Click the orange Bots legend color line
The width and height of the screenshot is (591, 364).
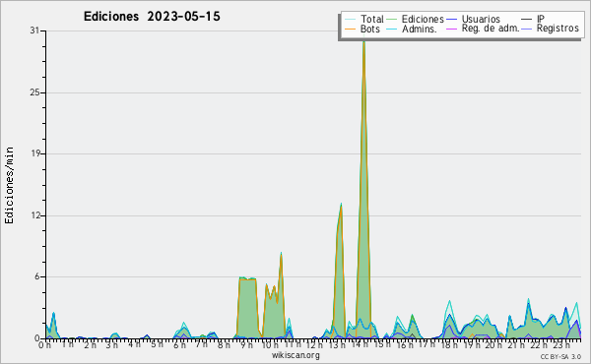(x=350, y=29)
